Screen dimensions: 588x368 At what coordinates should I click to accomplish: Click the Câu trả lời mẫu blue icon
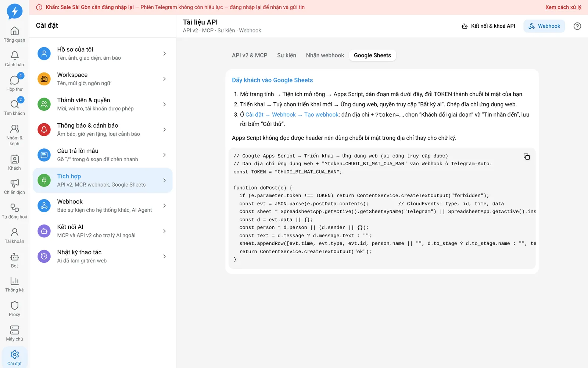pos(44,155)
